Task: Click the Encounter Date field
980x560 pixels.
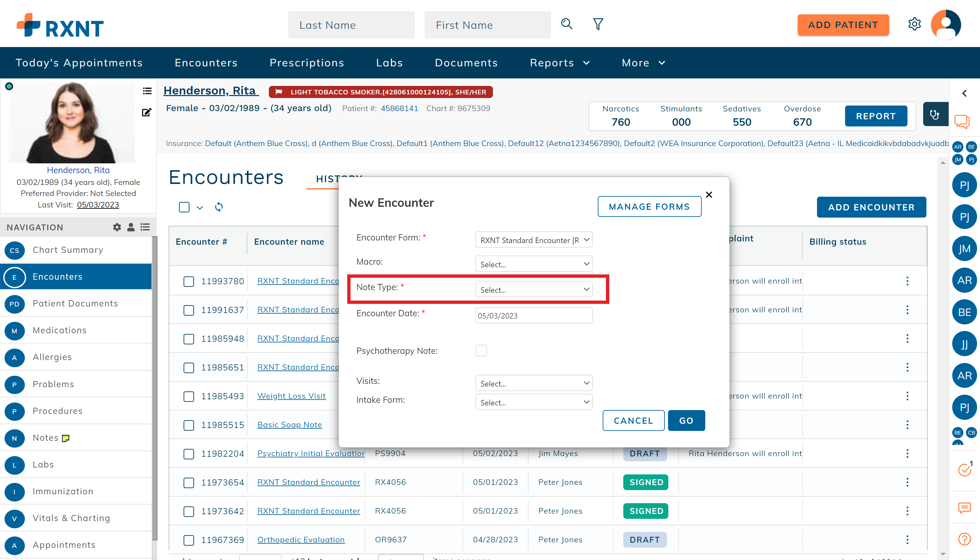Action: point(534,315)
